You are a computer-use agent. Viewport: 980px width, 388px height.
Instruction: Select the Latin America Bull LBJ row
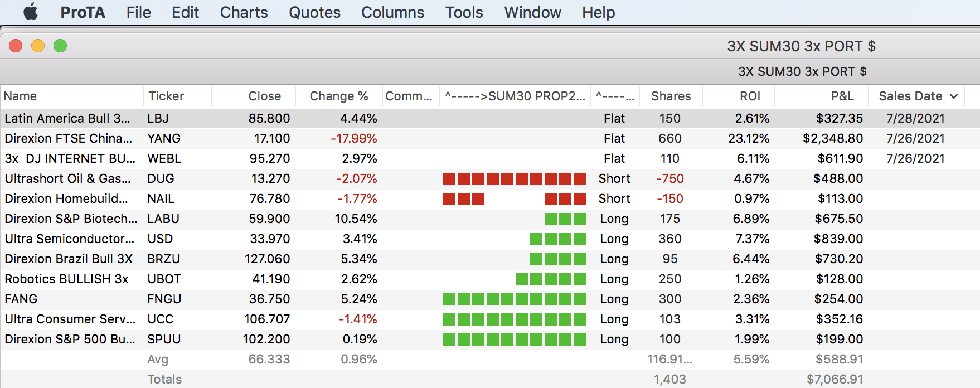[x=67, y=119]
